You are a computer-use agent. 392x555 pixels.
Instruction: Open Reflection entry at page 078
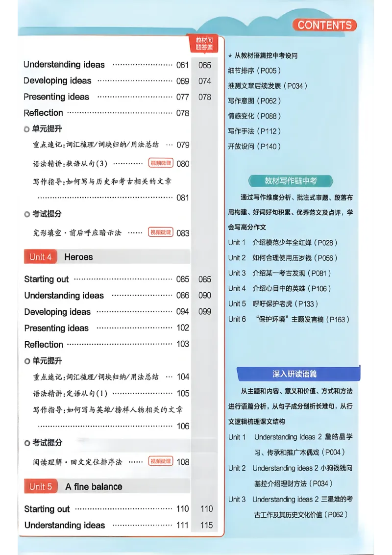click(106, 113)
